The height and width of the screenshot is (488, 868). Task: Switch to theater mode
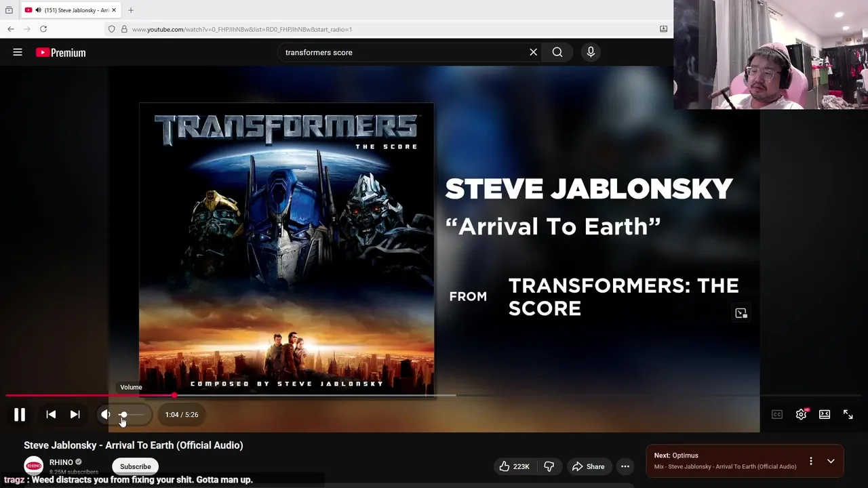click(825, 415)
